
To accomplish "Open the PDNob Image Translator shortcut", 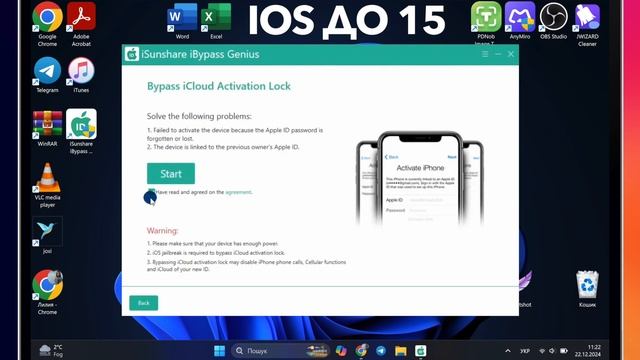I will (486, 24).
